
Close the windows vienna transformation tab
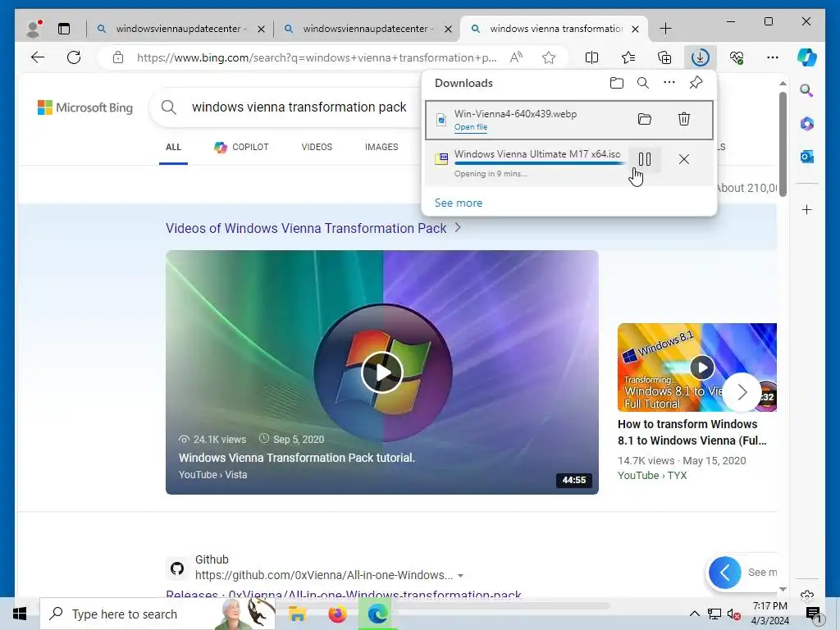click(636, 29)
